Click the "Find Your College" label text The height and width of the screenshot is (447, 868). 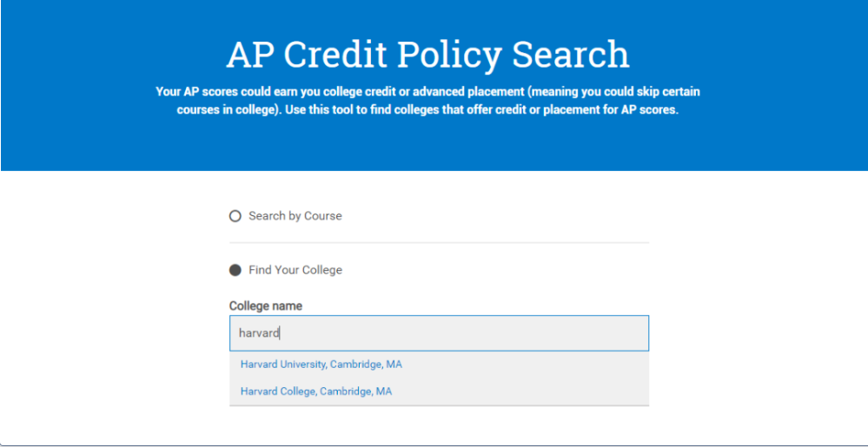coord(295,270)
